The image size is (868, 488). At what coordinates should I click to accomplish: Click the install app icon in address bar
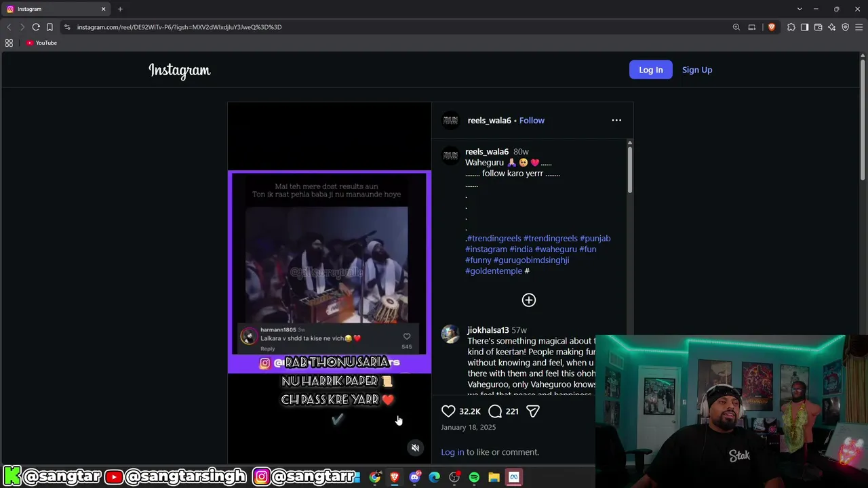pos(752,27)
